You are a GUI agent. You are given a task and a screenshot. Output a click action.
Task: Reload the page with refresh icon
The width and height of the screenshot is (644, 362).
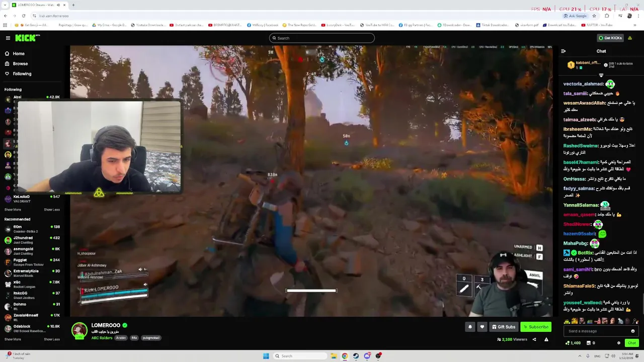click(x=23, y=16)
